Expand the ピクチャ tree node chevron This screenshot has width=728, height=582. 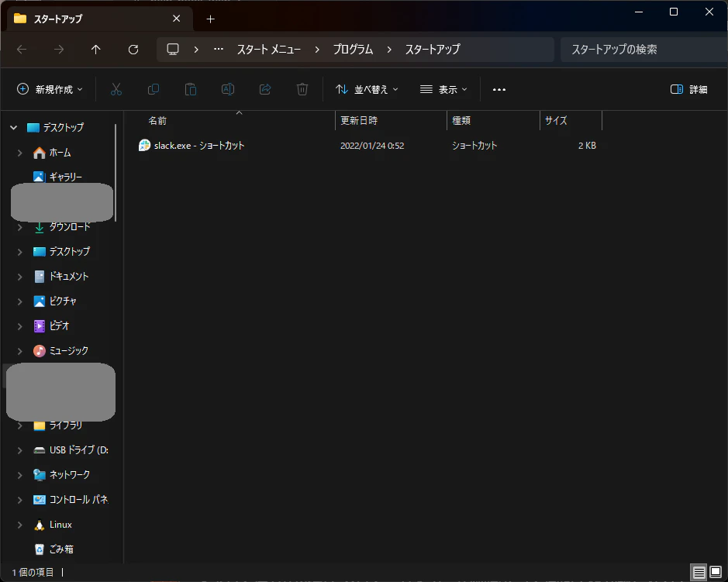[19, 301]
